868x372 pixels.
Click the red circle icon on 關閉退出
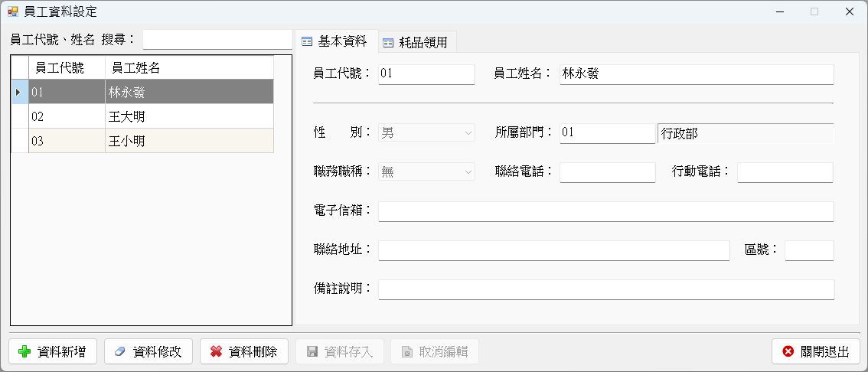pyautogui.click(x=788, y=351)
